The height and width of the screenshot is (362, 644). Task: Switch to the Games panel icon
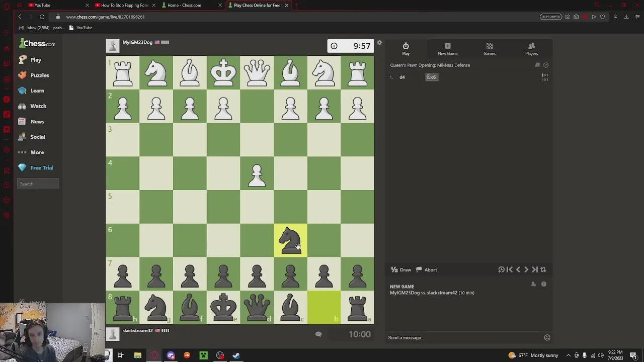click(x=489, y=49)
